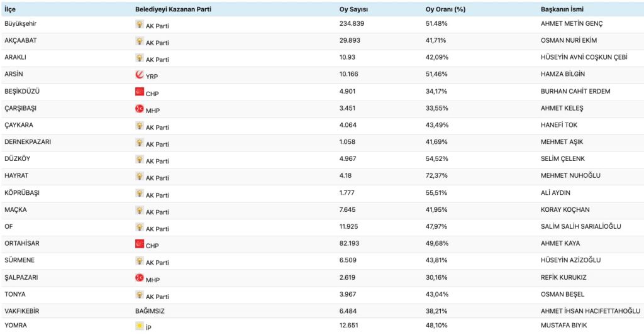644x335 pixels.
Task: Click İP party logo in YOMRA row
Action: coord(140,326)
